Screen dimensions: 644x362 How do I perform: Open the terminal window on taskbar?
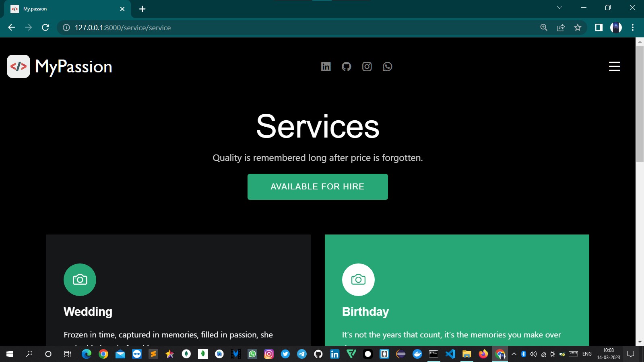point(433,354)
